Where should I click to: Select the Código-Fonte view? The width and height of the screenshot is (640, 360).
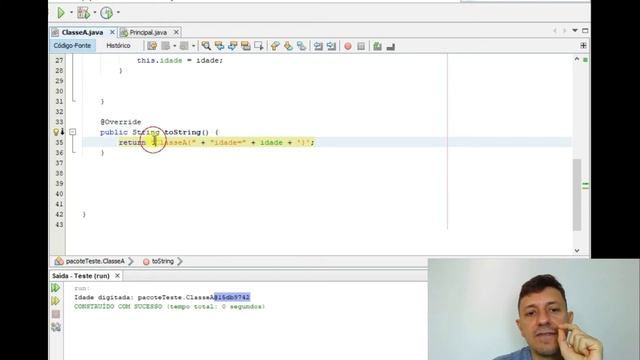click(72, 46)
